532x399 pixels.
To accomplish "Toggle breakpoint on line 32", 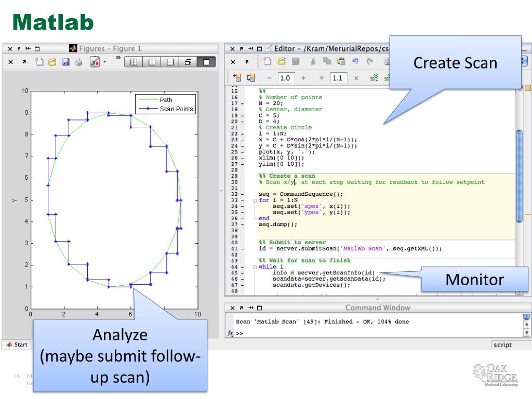I will tap(243, 194).
